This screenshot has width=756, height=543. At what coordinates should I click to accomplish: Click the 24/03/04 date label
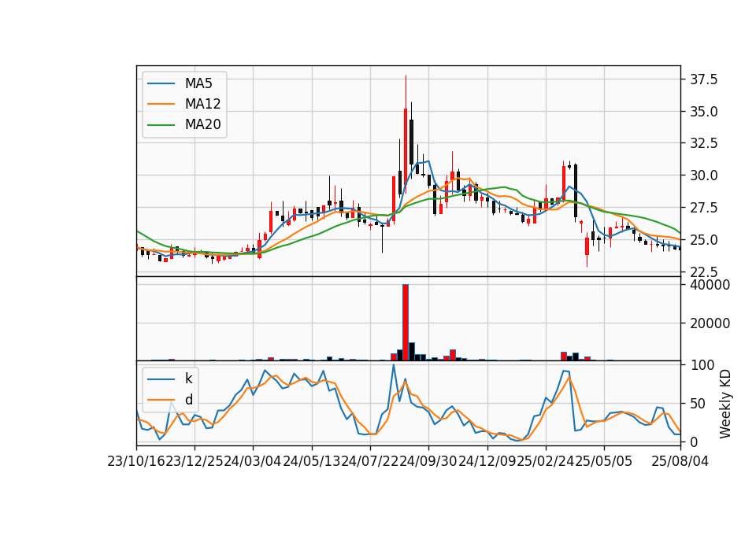click(x=253, y=461)
